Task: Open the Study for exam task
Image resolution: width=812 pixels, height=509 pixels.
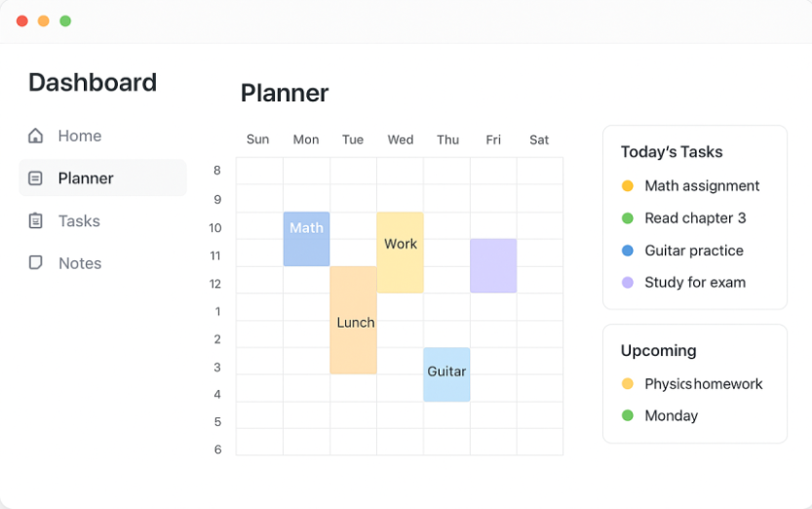Action: (x=695, y=283)
